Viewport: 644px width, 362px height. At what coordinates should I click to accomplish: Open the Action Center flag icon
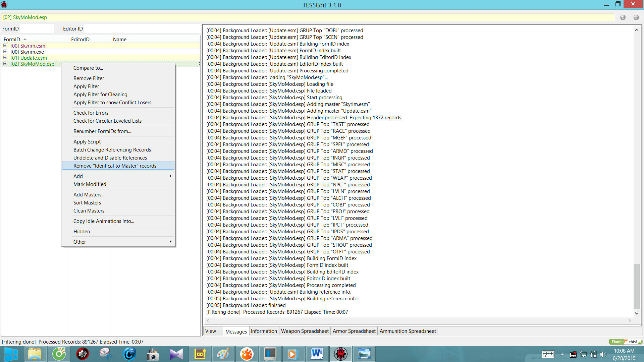pos(573,354)
